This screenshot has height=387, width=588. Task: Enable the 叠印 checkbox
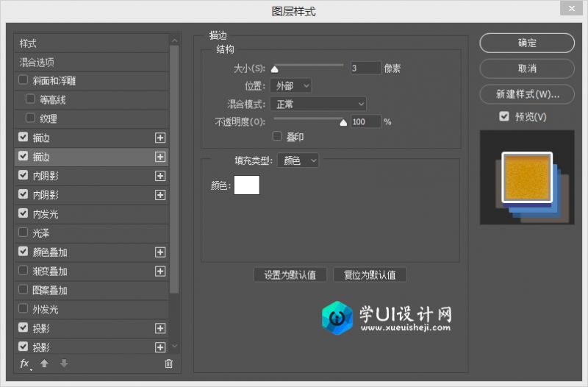(x=277, y=136)
